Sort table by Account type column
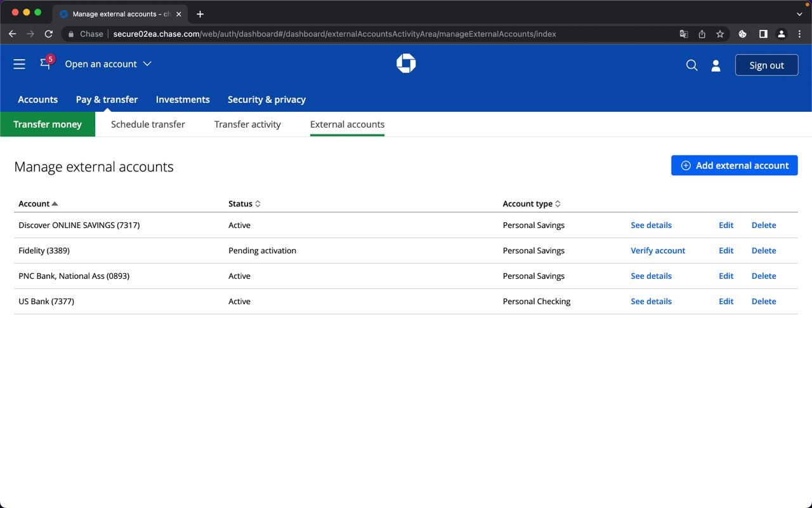The image size is (812, 508). pos(531,204)
